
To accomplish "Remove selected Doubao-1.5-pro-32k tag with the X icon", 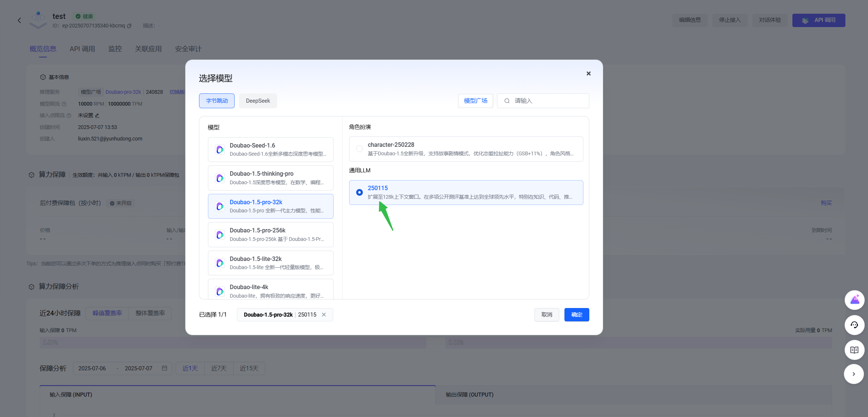I will click(x=324, y=315).
